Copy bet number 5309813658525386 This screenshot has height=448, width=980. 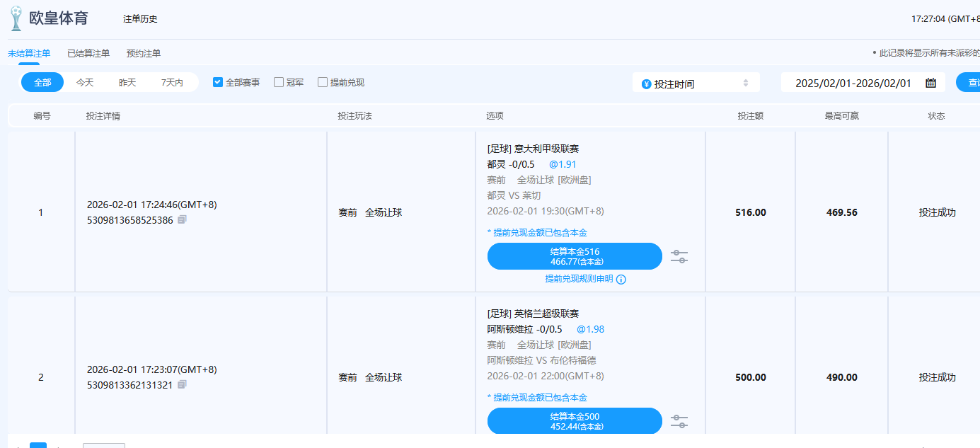(x=182, y=220)
